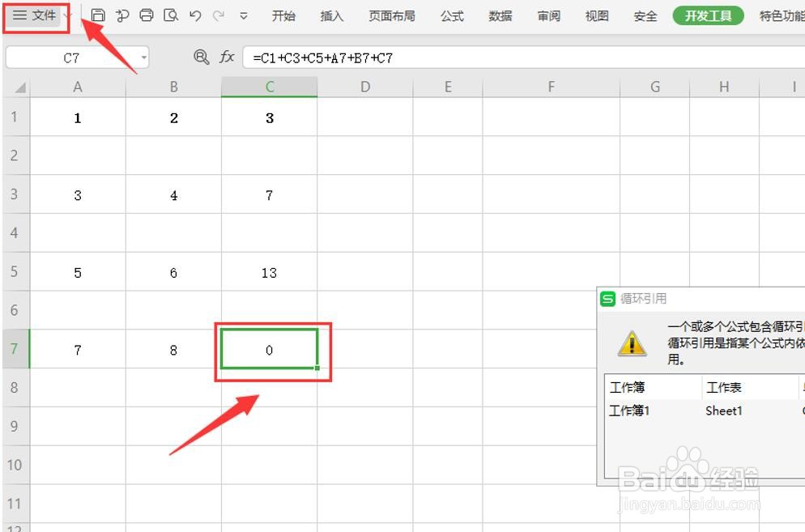Click the Undo arrow
This screenshot has height=532, width=805.
point(195,15)
